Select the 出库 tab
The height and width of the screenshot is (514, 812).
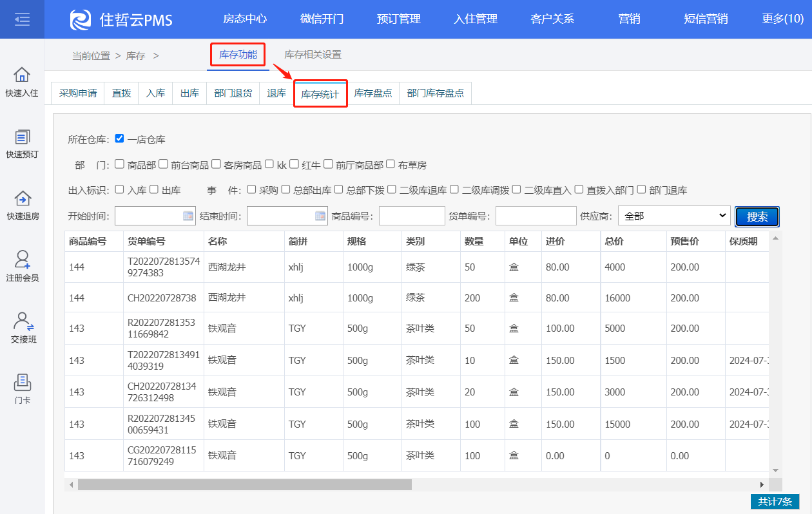tap(189, 93)
